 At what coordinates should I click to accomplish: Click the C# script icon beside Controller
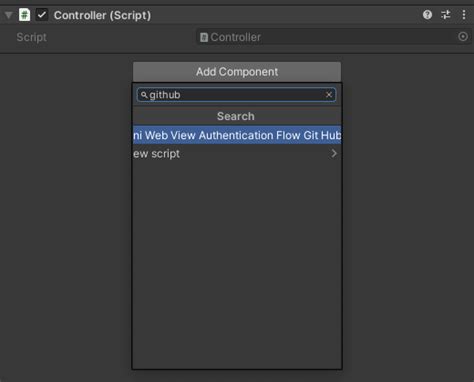click(x=24, y=15)
